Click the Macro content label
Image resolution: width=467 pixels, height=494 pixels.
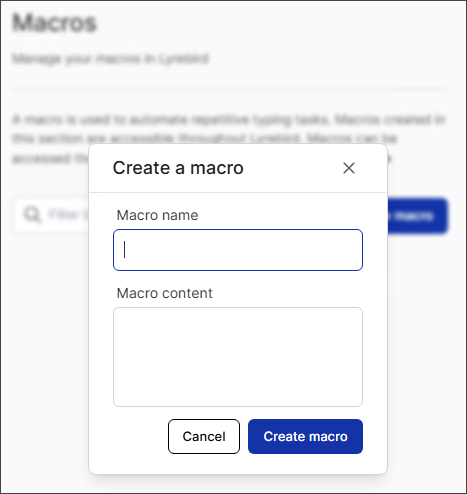tap(164, 293)
